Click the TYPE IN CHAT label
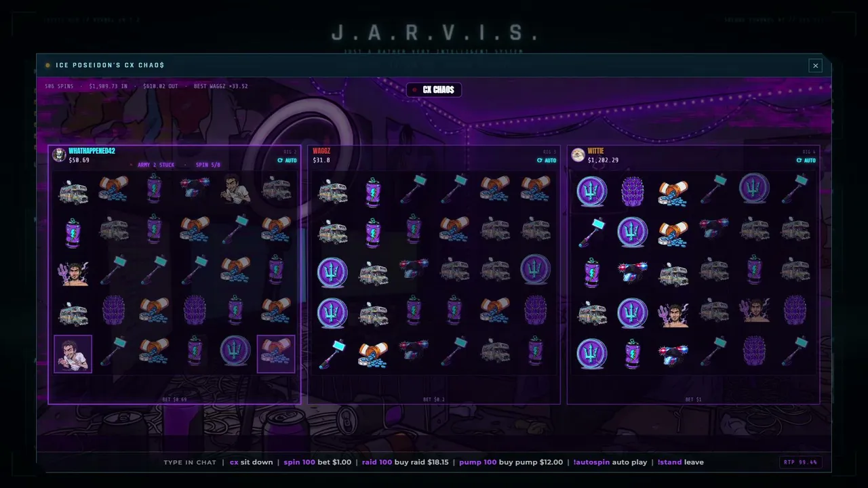The height and width of the screenshot is (488, 868). click(190, 462)
